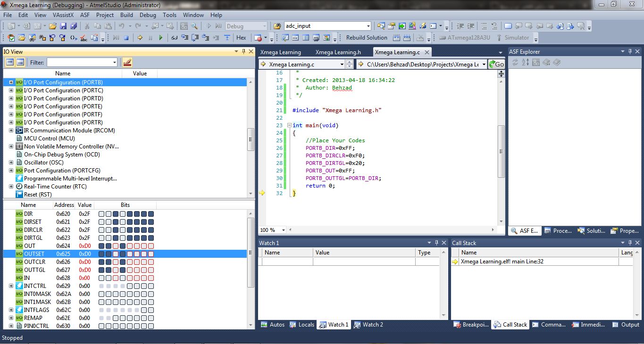The width and height of the screenshot is (644, 344).
Task: Switch to the Watch 2 tab
Action: [368, 325]
